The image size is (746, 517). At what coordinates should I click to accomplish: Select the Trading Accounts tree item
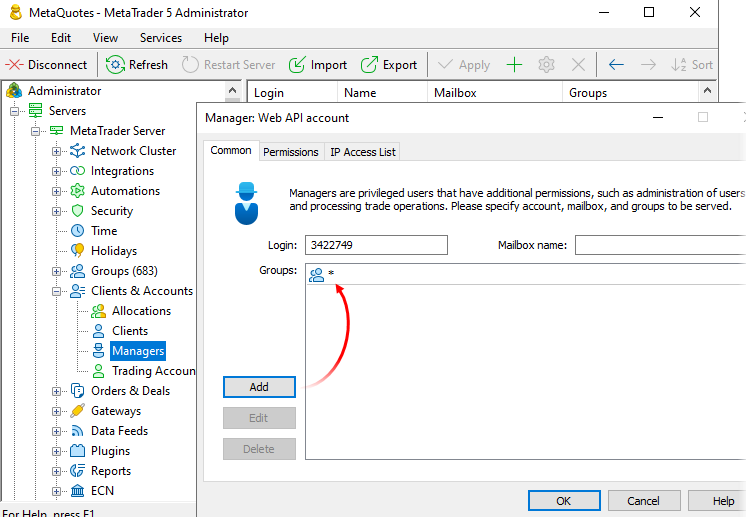coord(153,371)
